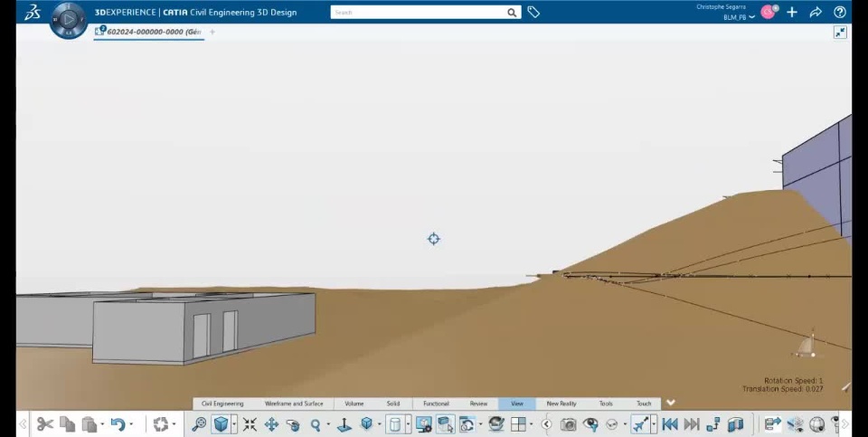
Task: Switch to the Functional tab
Action: click(x=436, y=404)
